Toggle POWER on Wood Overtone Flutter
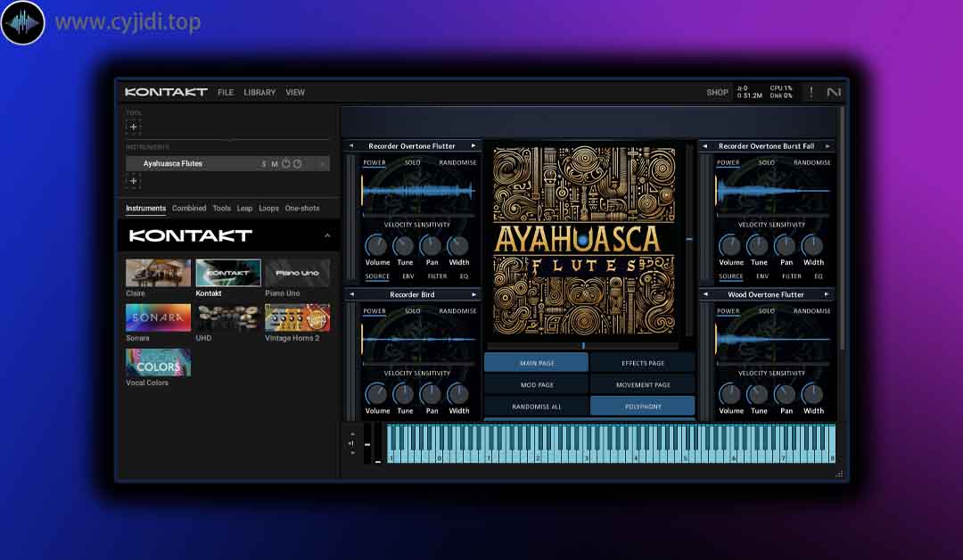The height and width of the screenshot is (560, 963). pyautogui.click(x=728, y=311)
